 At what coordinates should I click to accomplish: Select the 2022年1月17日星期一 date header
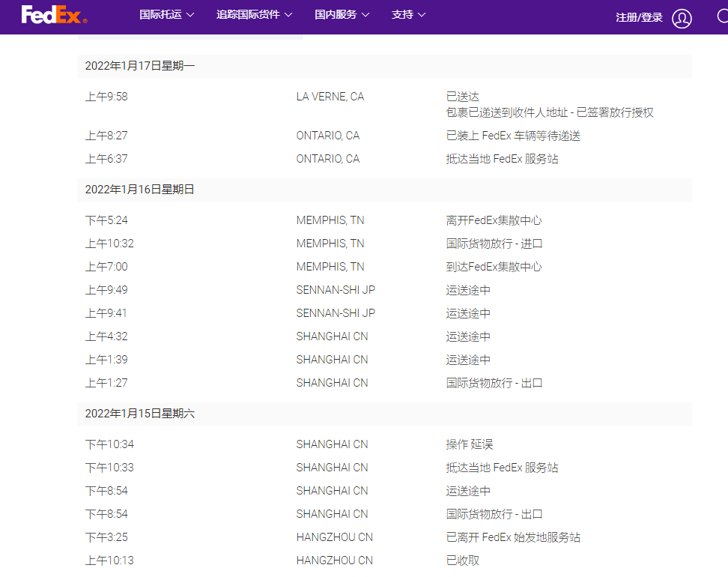point(140,66)
